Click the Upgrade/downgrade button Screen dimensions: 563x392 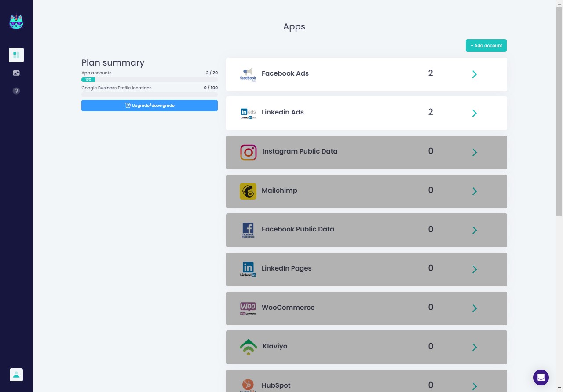(x=150, y=106)
